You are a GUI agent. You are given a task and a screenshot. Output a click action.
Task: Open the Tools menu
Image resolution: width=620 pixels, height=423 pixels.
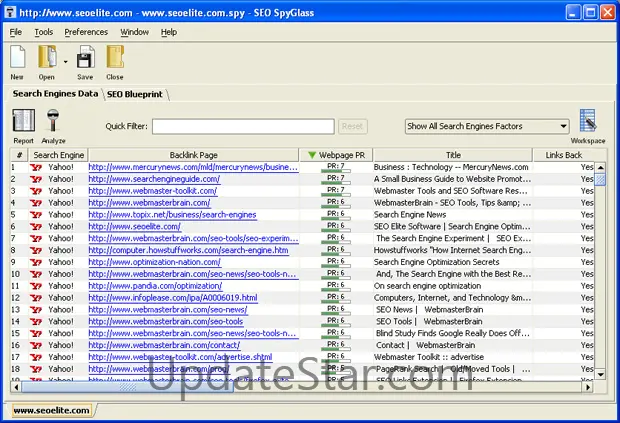click(43, 32)
